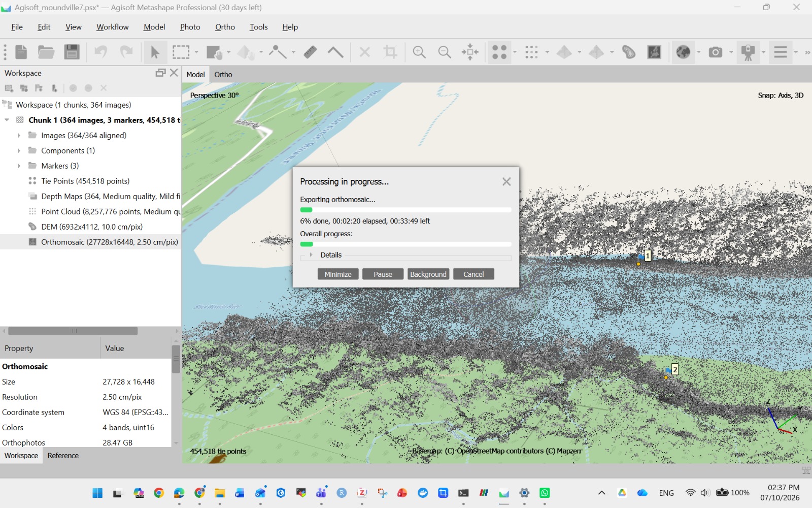Viewport: 812px width, 508px height.
Task: Expand the Images (364/364 aligned) folder
Action: tap(19, 136)
